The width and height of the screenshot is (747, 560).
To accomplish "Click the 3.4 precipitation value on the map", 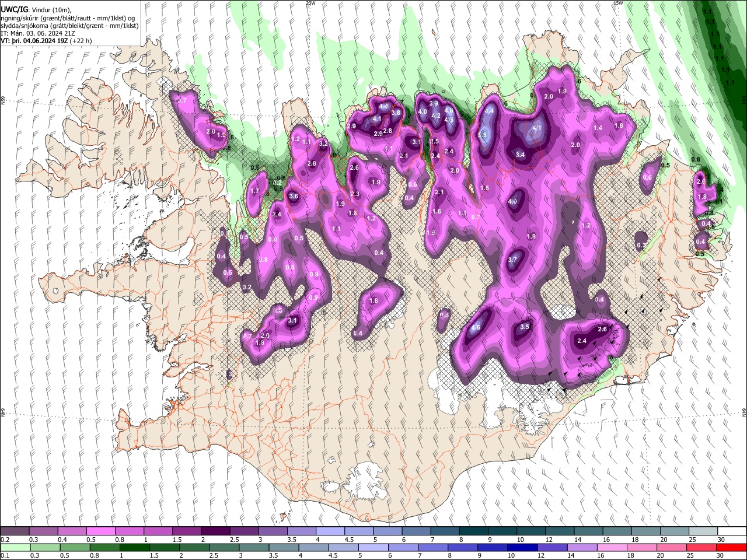I will click(x=520, y=155).
